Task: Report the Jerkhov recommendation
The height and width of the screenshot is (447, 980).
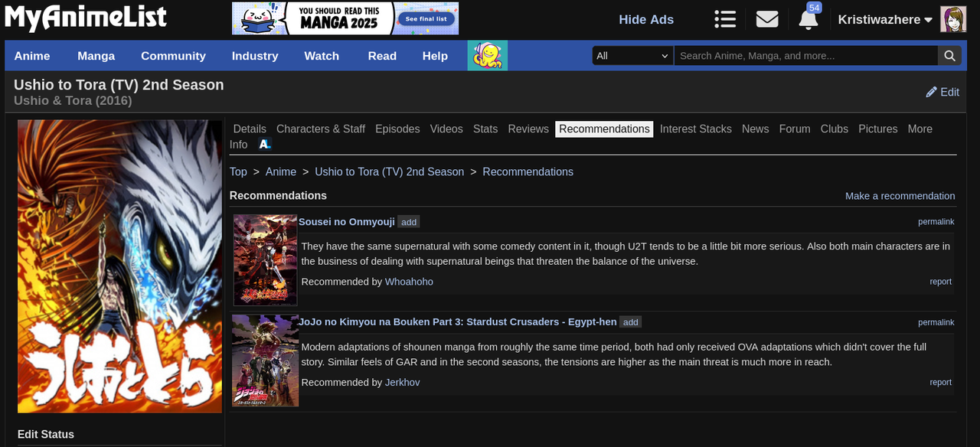Action: (x=941, y=382)
